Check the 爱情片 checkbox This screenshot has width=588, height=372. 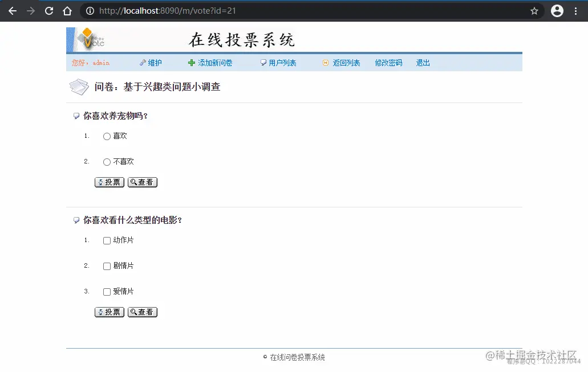106,292
